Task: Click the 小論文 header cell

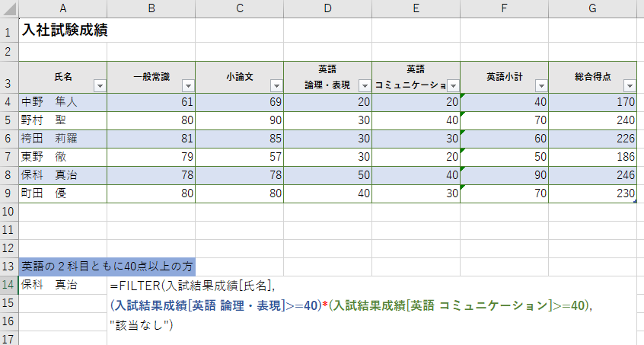Action: pyautogui.click(x=240, y=77)
